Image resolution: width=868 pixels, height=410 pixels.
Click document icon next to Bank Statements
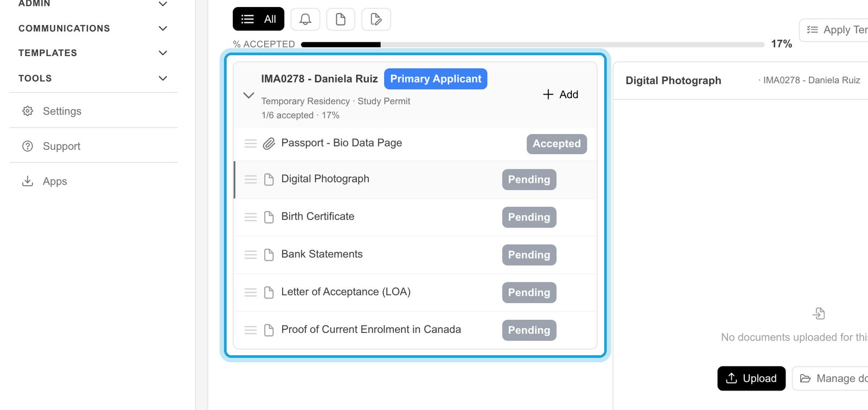click(x=269, y=255)
